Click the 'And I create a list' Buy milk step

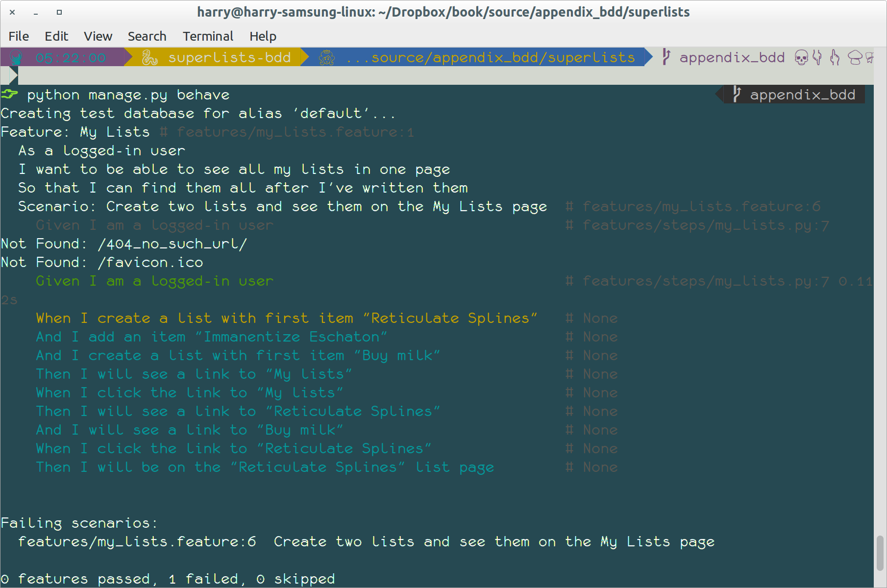click(x=238, y=356)
